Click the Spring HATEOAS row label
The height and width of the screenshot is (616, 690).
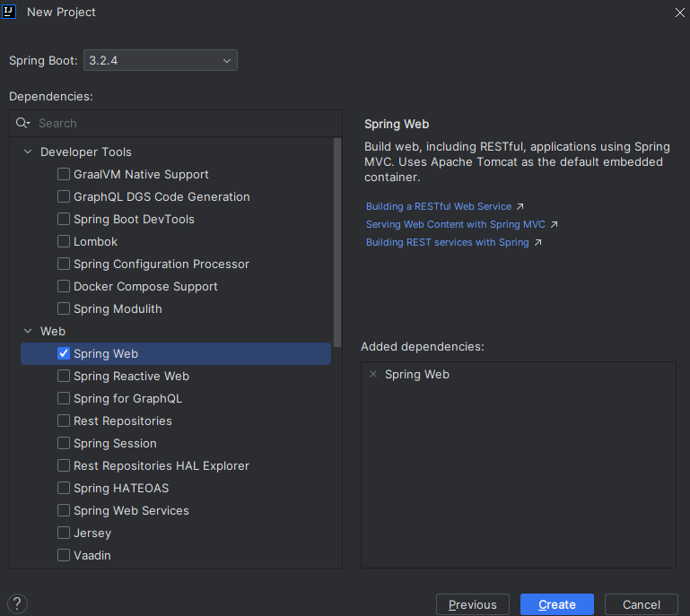[121, 488]
